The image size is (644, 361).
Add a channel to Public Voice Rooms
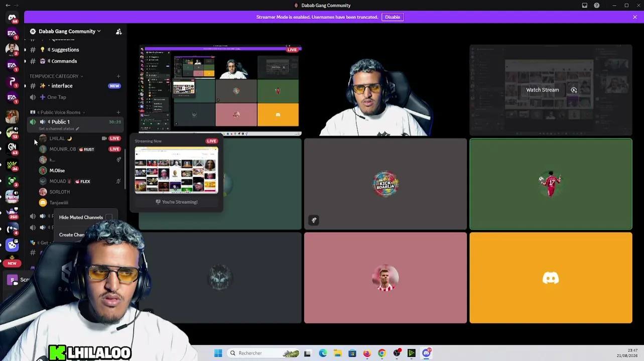point(118,112)
